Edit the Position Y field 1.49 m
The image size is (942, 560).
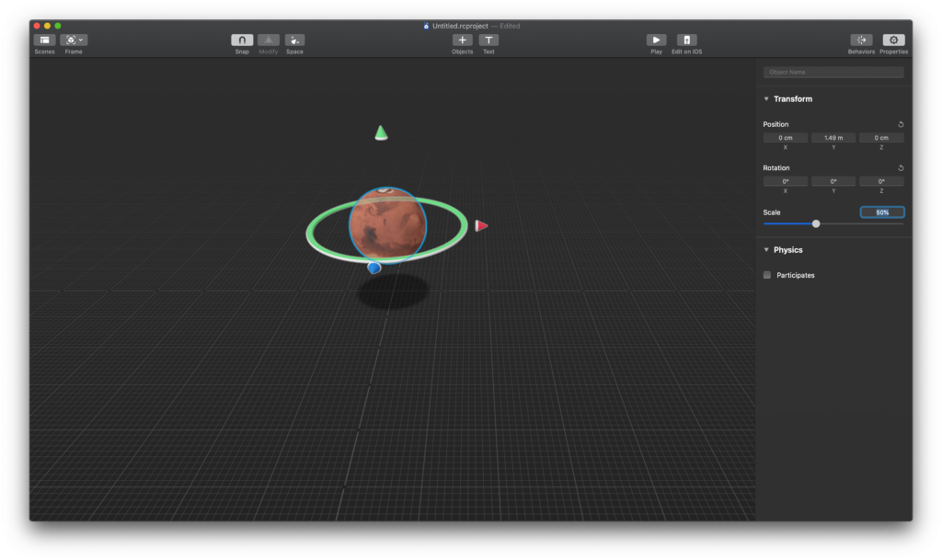(x=833, y=137)
